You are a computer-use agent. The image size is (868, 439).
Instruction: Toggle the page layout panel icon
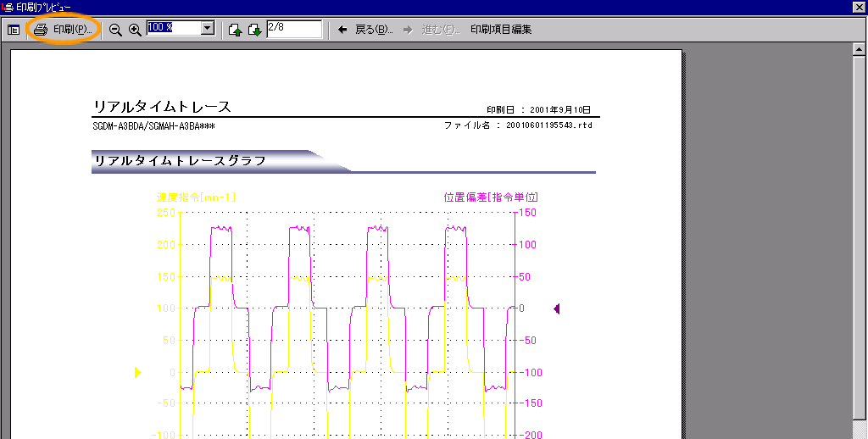pyautogui.click(x=14, y=30)
